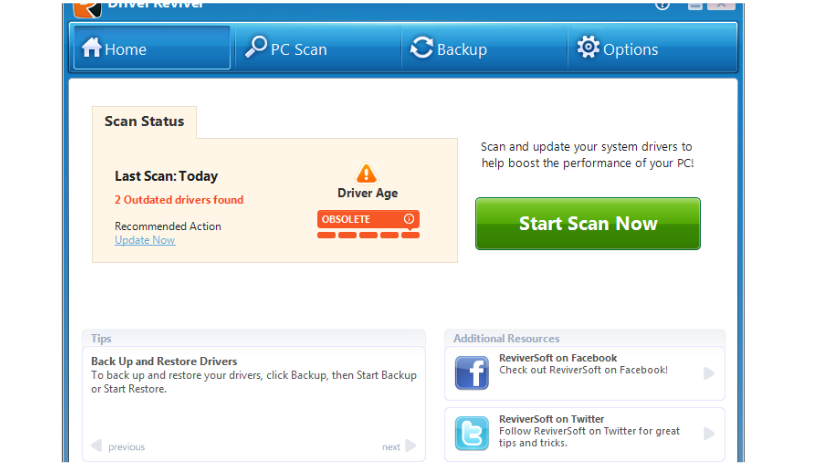
Task: Expand the ReviverSoft on Twitter arrow
Action: 709,434
